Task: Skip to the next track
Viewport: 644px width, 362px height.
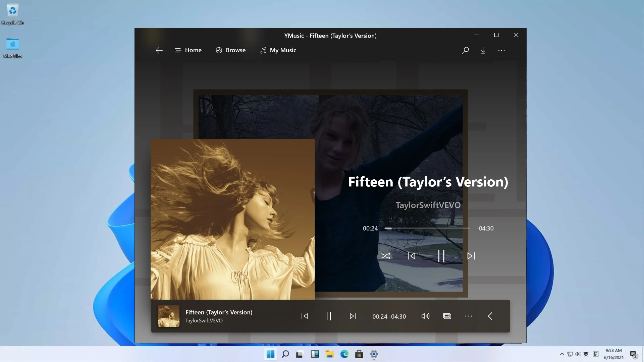Action: [x=353, y=316]
